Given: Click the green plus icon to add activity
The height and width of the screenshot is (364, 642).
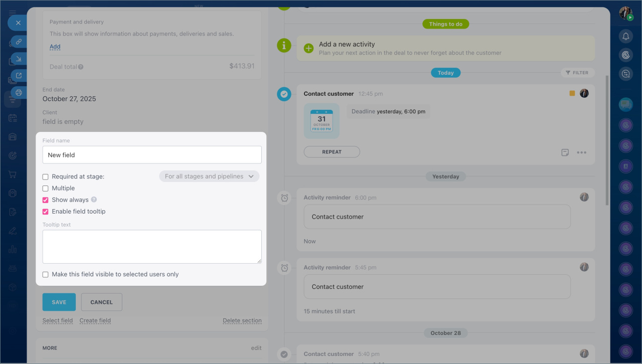Looking at the screenshot, I should coord(309,48).
